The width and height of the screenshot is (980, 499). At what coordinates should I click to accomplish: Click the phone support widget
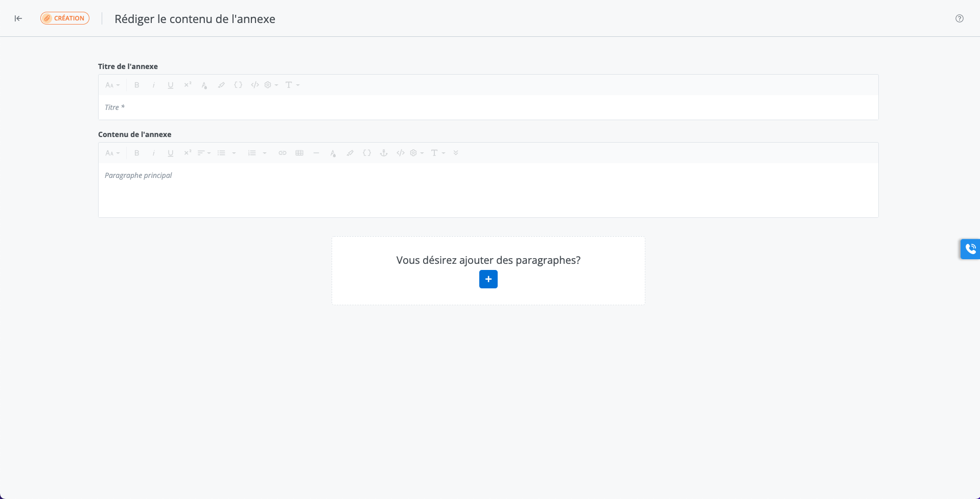tap(970, 249)
